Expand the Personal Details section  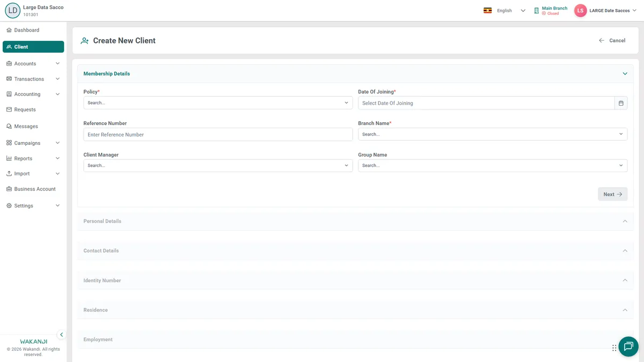(355, 221)
